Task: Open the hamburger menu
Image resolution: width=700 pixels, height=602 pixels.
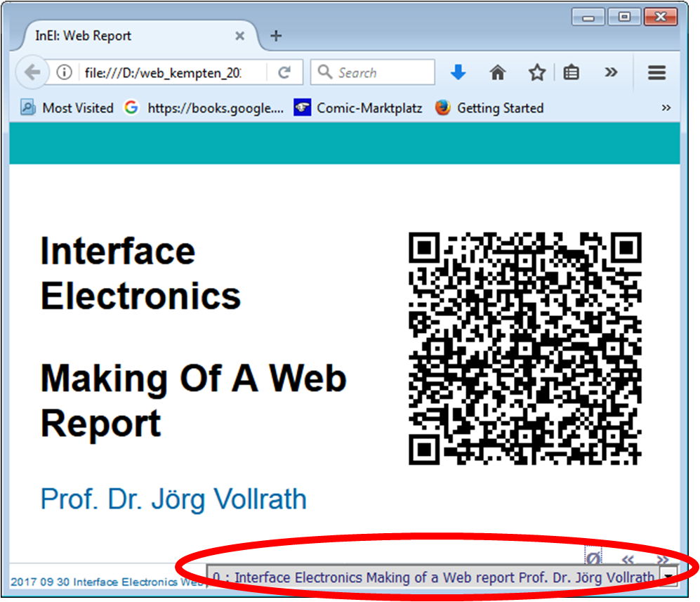Action: (x=656, y=72)
